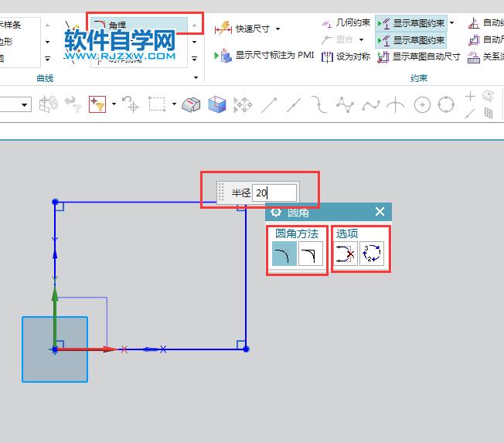Enable Point on Curve snap icon
This screenshot has height=443, width=504.
tap(470, 114)
